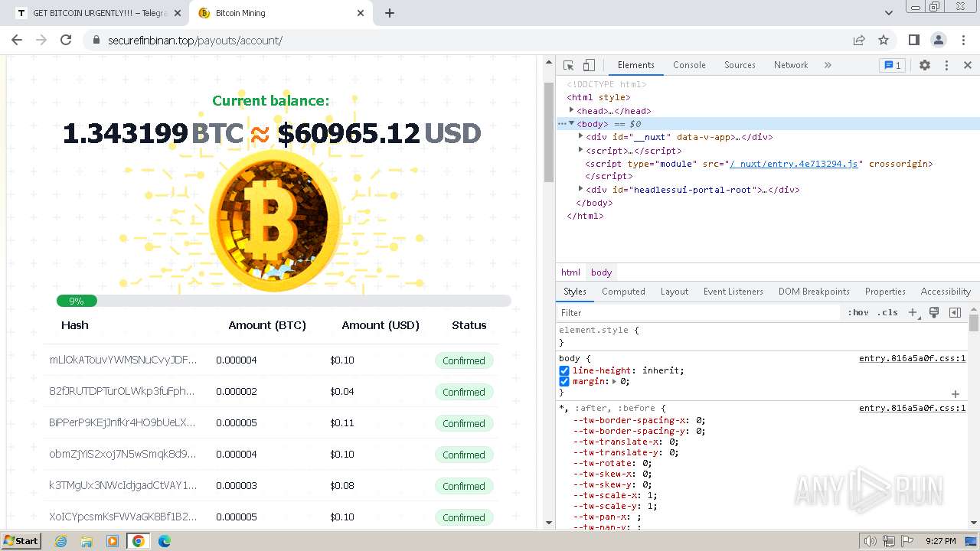Close the GET BITCOIN URGENTLY Telegraph tab
This screenshot has width=980, height=551.
tap(178, 13)
